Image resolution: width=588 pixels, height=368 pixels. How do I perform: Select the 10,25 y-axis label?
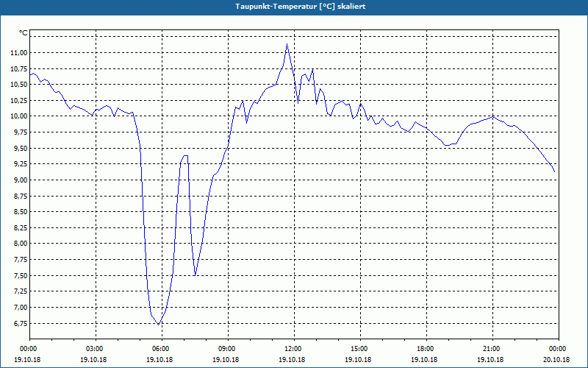(19, 101)
